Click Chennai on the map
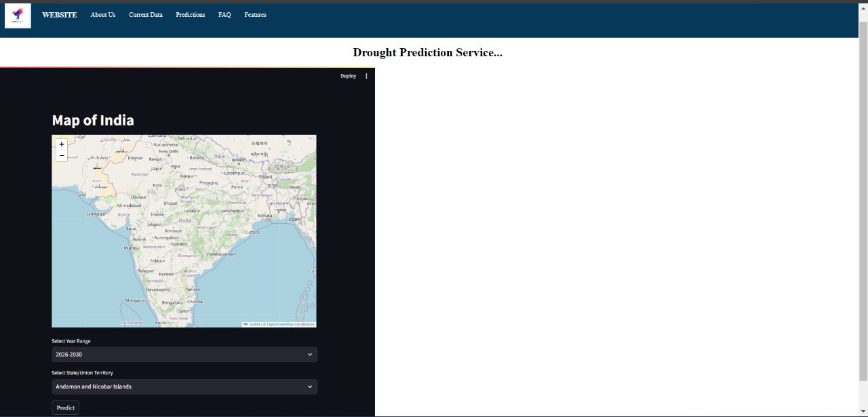Image resolution: width=868 pixels, height=417 pixels. (195, 301)
